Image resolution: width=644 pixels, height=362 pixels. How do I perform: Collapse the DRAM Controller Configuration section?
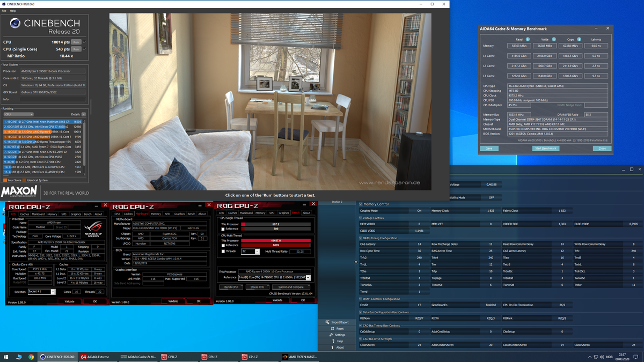pos(361,299)
